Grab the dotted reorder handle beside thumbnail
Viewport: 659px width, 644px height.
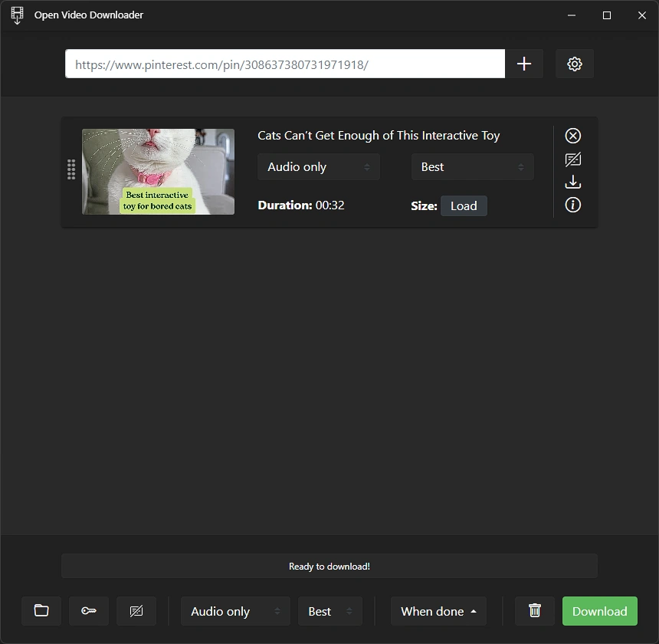pos(71,169)
